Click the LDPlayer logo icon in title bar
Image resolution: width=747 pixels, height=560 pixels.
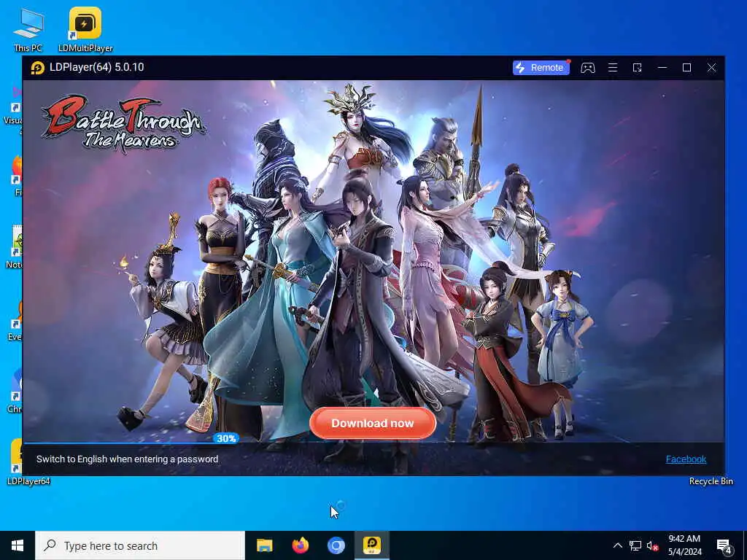(38, 68)
